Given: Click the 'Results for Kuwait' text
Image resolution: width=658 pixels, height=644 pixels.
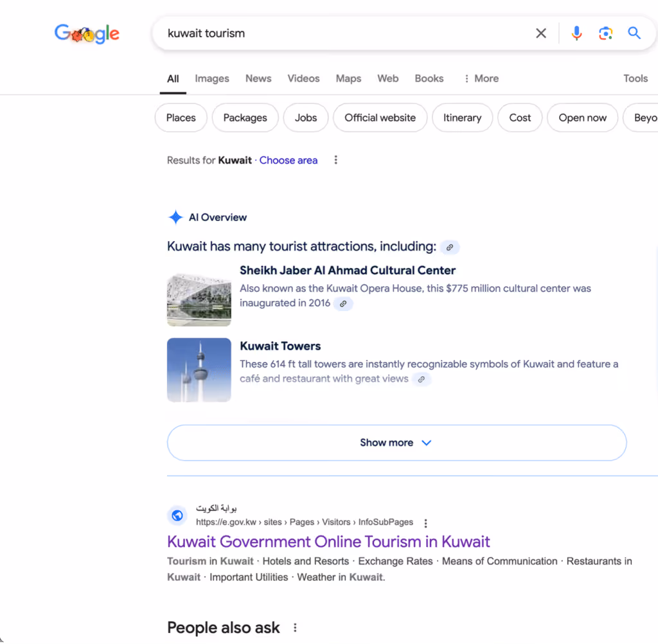Looking at the screenshot, I should coord(209,161).
